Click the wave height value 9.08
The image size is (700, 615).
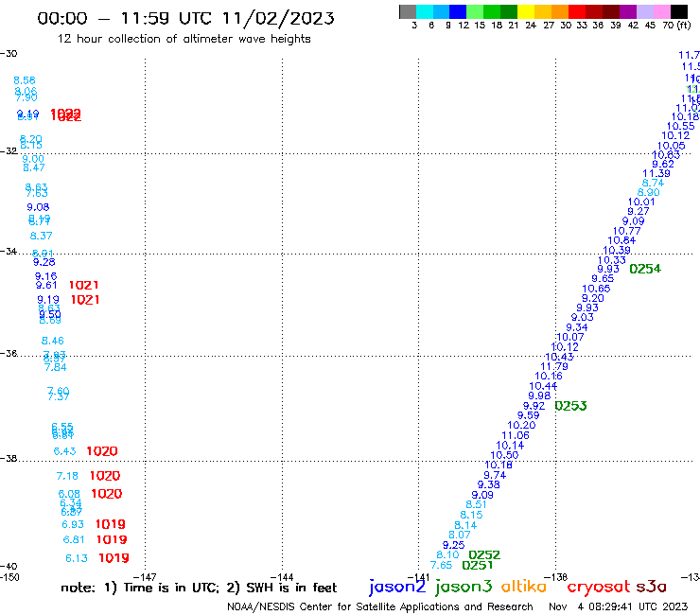[x=38, y=207]
